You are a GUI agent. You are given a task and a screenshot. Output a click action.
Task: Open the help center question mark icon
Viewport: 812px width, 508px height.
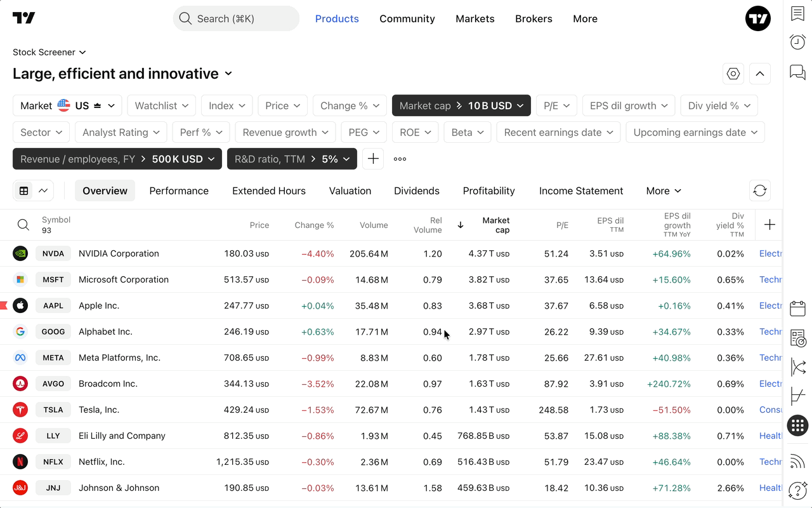tap(797, 490)
